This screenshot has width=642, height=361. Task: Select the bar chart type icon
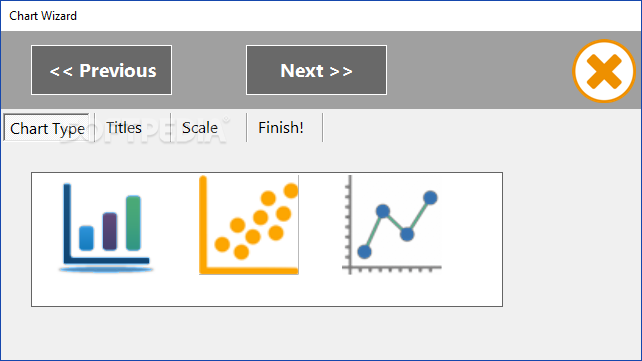[106, 228]
